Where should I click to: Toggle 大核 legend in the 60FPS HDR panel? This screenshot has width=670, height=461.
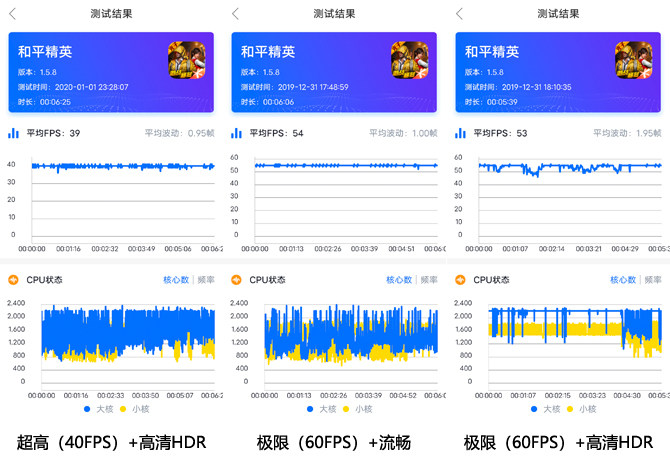(546, 409)
